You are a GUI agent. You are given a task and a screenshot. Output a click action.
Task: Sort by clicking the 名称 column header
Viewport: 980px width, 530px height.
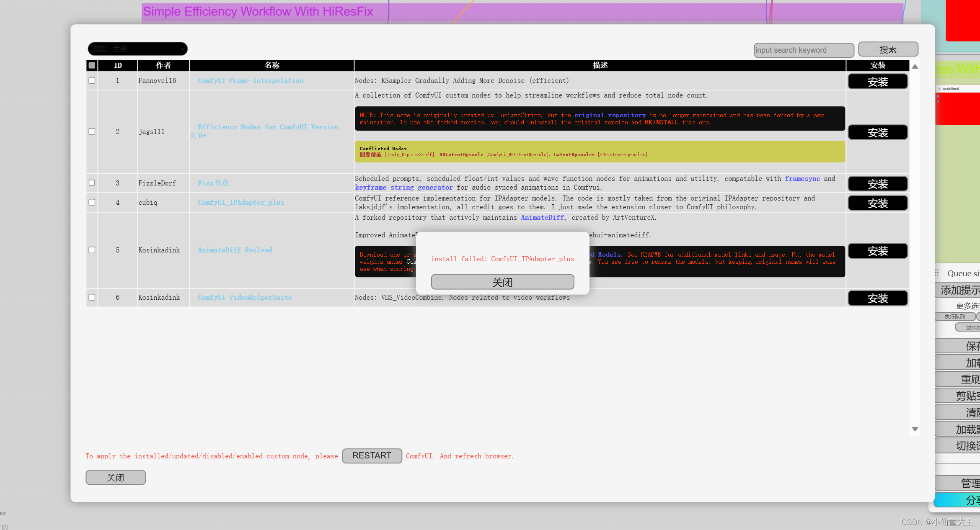(x=272, y=65)
